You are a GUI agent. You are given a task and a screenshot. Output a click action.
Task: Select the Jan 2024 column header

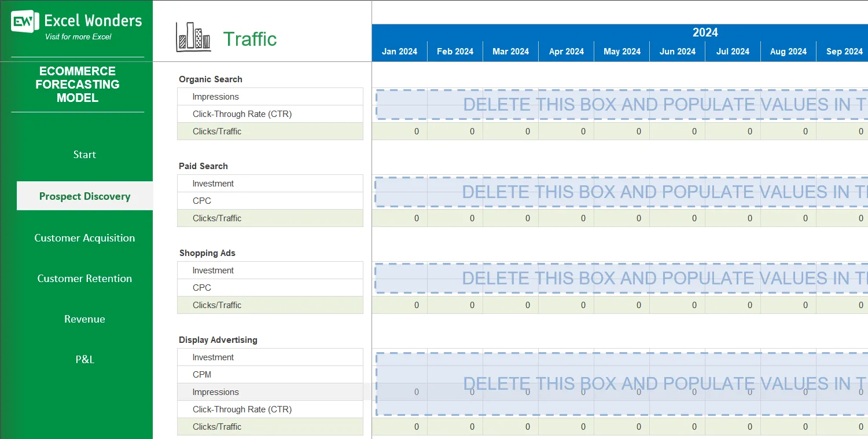pyautogui.click(x=399, y=51)
